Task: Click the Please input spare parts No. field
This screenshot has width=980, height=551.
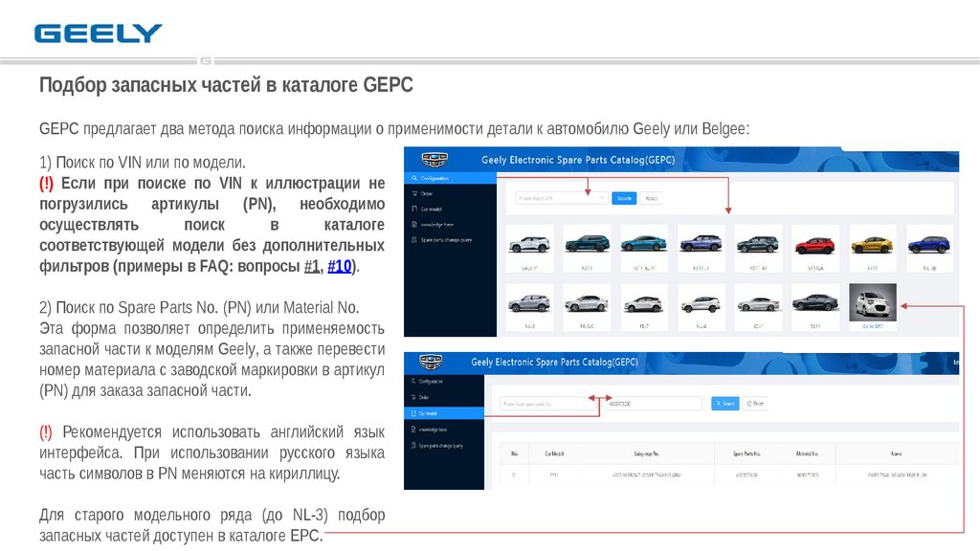Action: click(x=547, y=405)
